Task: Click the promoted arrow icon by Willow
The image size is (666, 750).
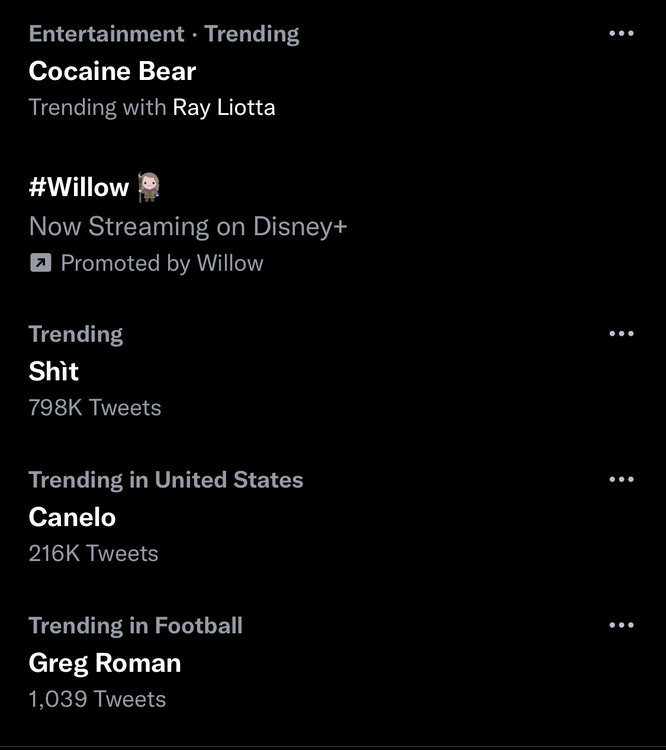Action: coord(39,263)
